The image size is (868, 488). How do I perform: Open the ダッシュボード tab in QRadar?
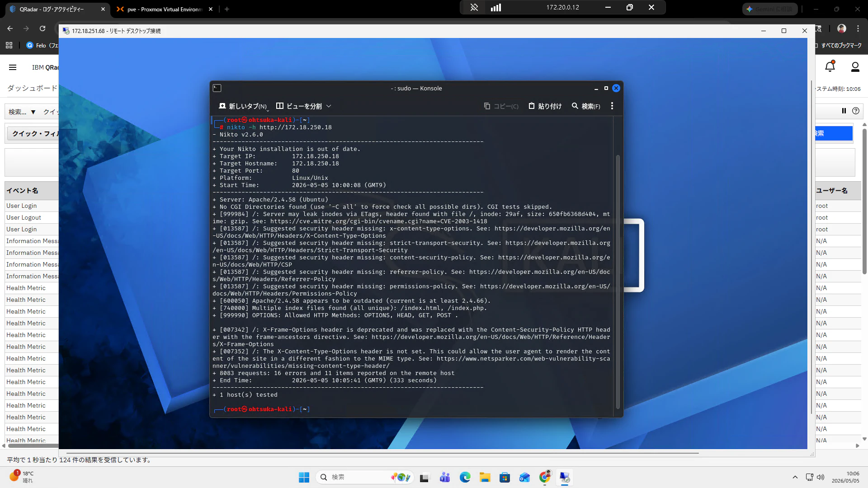tap(32, 88)
